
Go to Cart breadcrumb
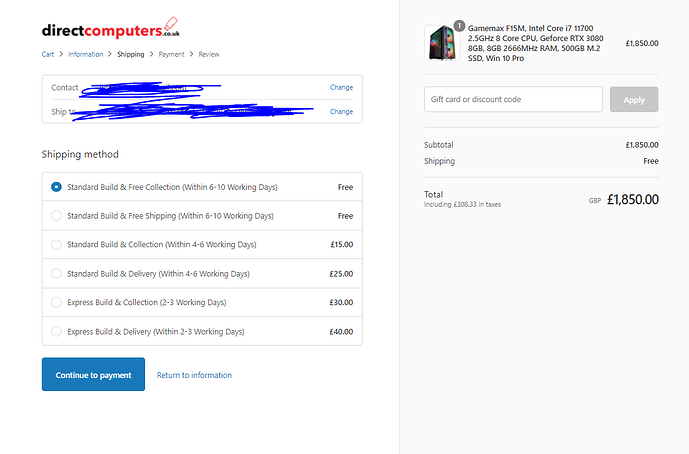click(48, 54)
